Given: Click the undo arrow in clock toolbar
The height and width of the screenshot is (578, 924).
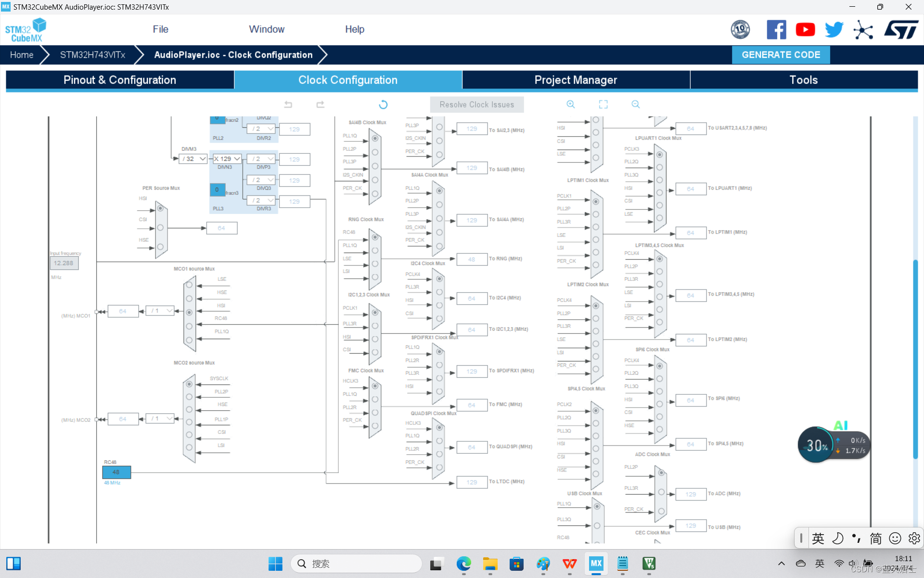Looking at the screenshot, I should pyautogui.click(x=288, y=105).
